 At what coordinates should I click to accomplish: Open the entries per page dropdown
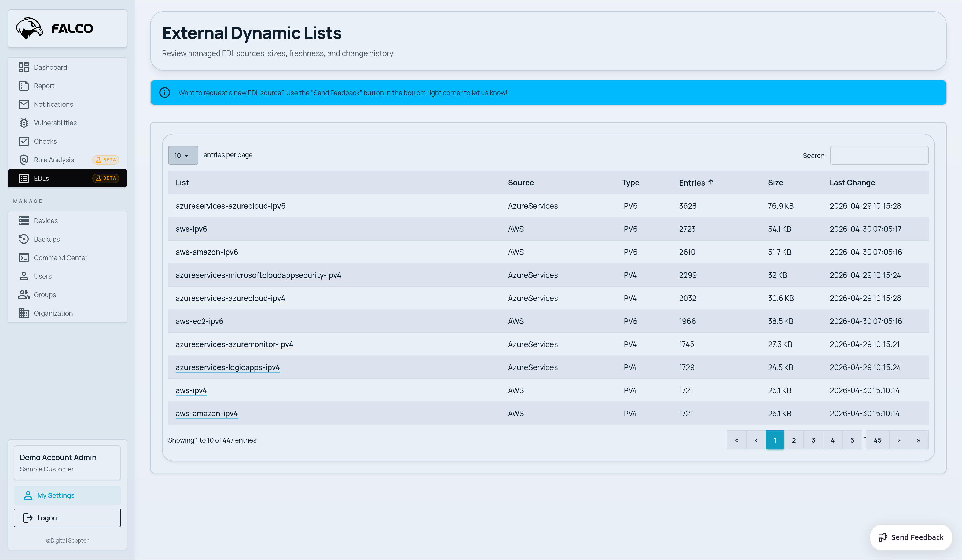pos(183,155)
